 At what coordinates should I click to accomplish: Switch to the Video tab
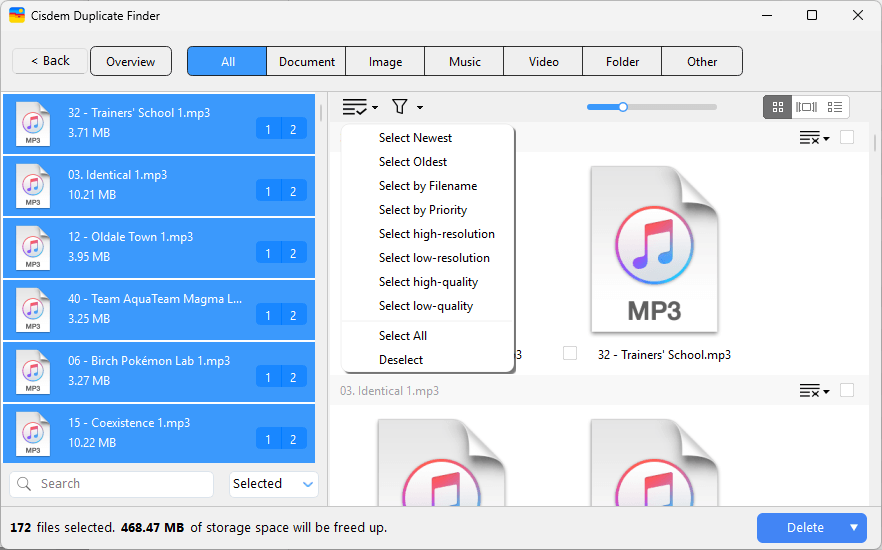pyautogui.click(x=543, y=61)
